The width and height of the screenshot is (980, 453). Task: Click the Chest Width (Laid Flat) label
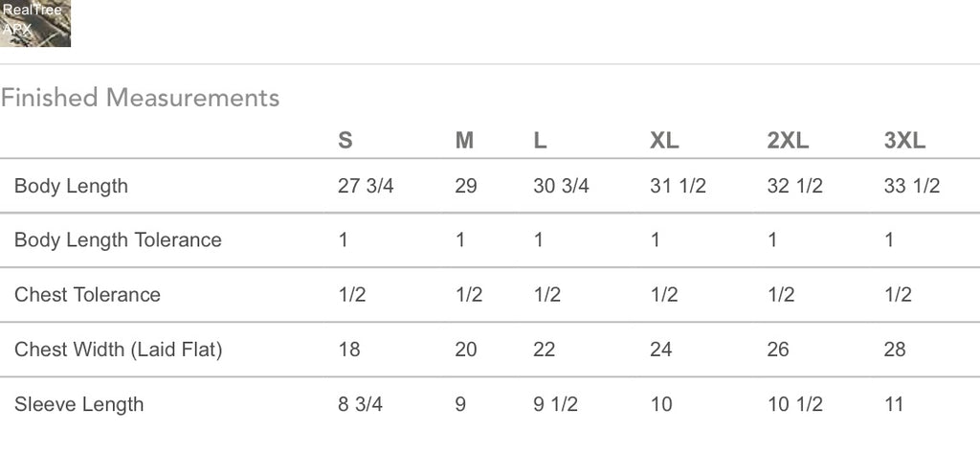(x=118, y=350)
